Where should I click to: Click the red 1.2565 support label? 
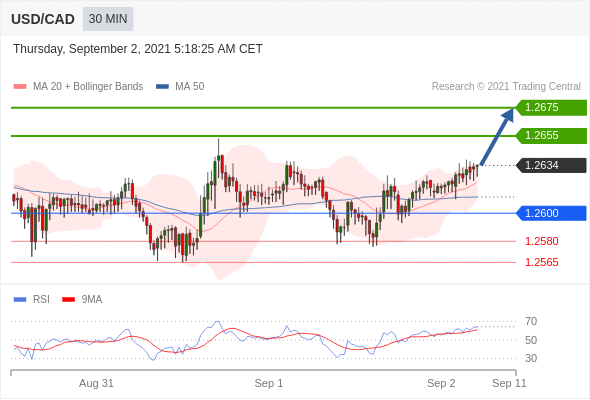pyautogui.click(x=541, y=262)
